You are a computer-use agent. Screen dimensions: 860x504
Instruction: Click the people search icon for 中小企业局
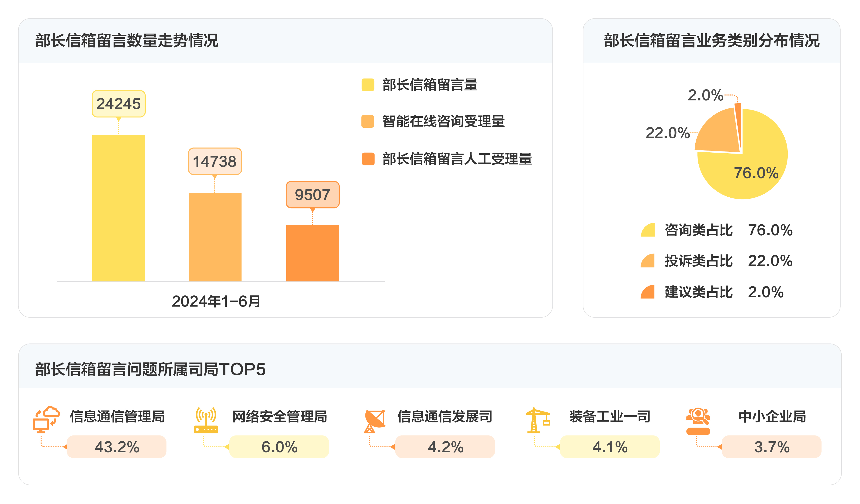698,421
